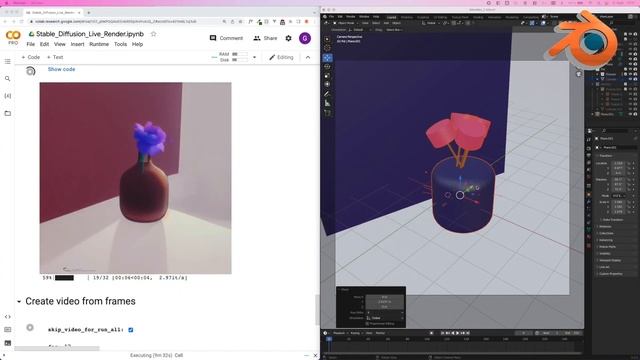The height and width of the screenshot is (360, 640).
Task: Star the Stable_Diffusion_Live_Render notebook
Action: point(153,34)
